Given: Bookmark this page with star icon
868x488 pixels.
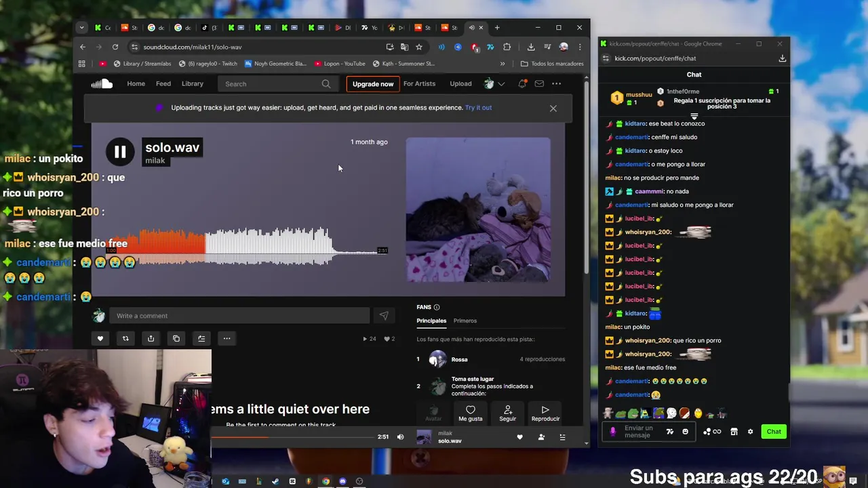Looking at the screenshot, I should [x=419, y=47].
